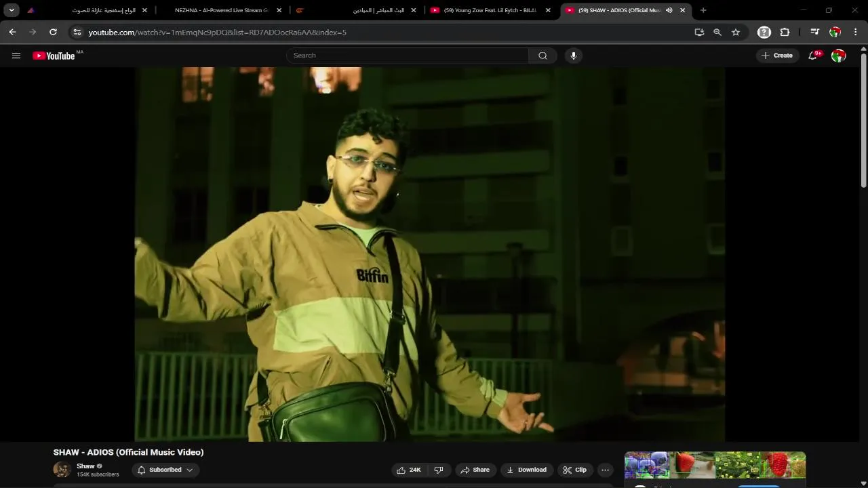Click the 154K subscribers text
Viewport: 868px width, 488px height.
[x=98, y=474]
